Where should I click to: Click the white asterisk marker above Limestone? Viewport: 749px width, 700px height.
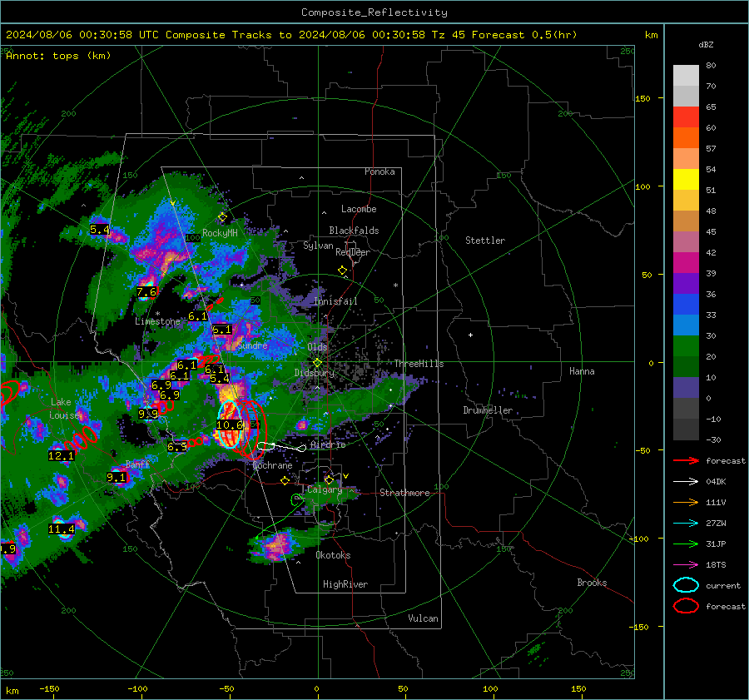coord(157,314)
